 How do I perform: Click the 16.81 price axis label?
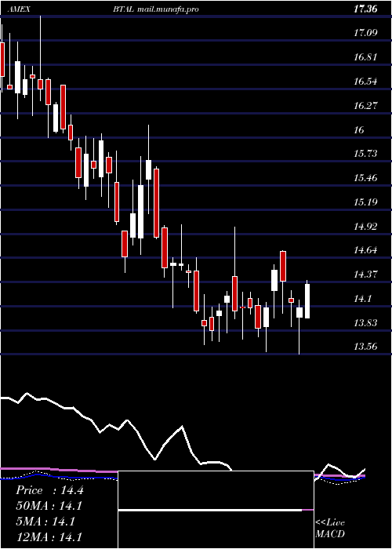[366, 57]
